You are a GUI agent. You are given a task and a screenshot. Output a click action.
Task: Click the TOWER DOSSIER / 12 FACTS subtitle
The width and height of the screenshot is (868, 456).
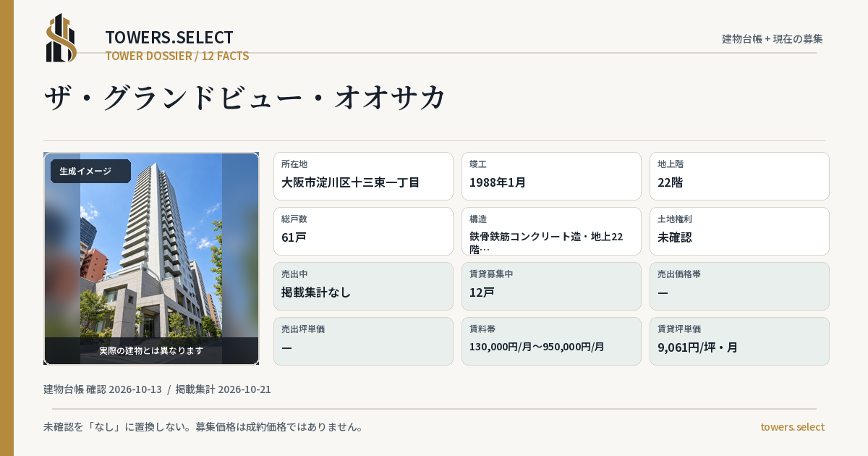point(177,56)
